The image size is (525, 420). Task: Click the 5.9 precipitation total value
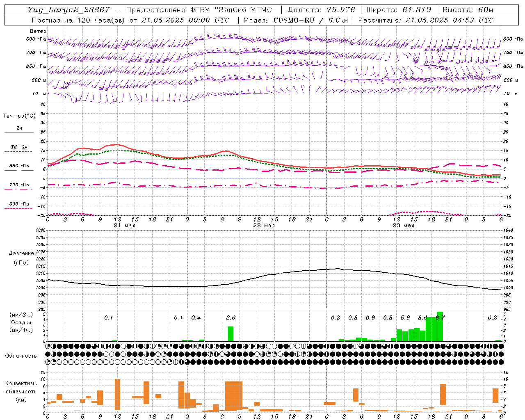[x=405, y=317]
